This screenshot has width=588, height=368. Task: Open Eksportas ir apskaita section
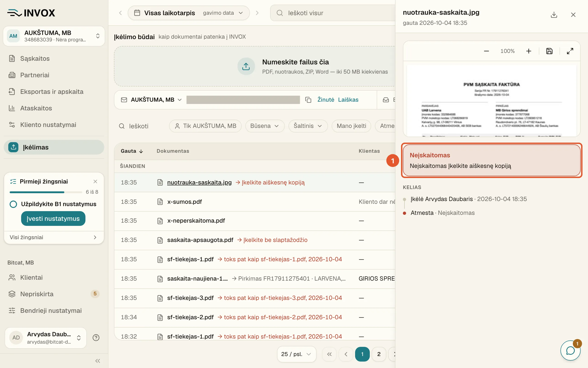(54, 92)
